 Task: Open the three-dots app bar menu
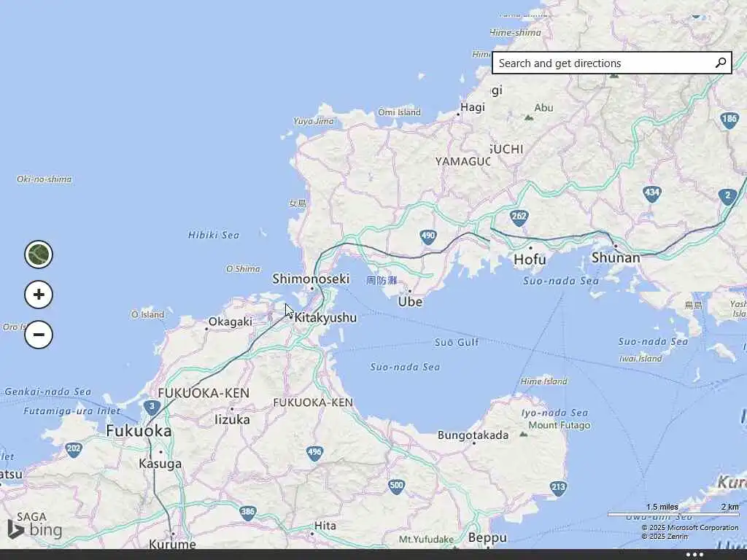click(x=694, y=554)
